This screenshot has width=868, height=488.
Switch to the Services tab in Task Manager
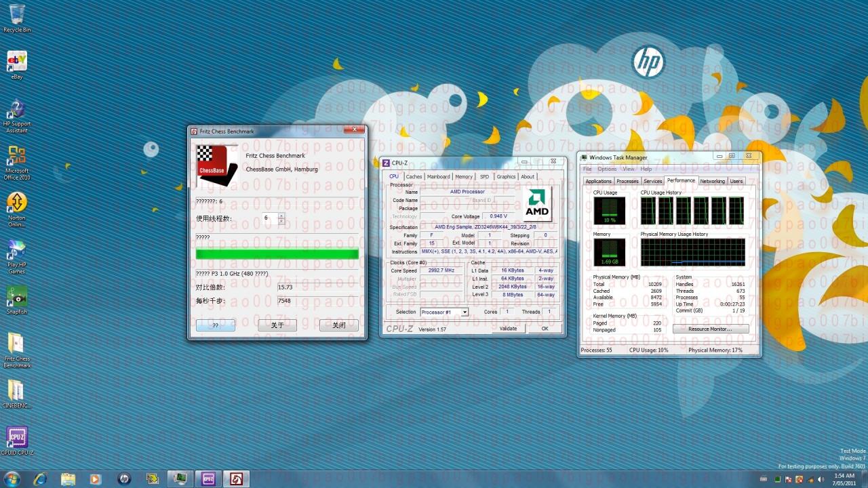click(x=653, y=181)
